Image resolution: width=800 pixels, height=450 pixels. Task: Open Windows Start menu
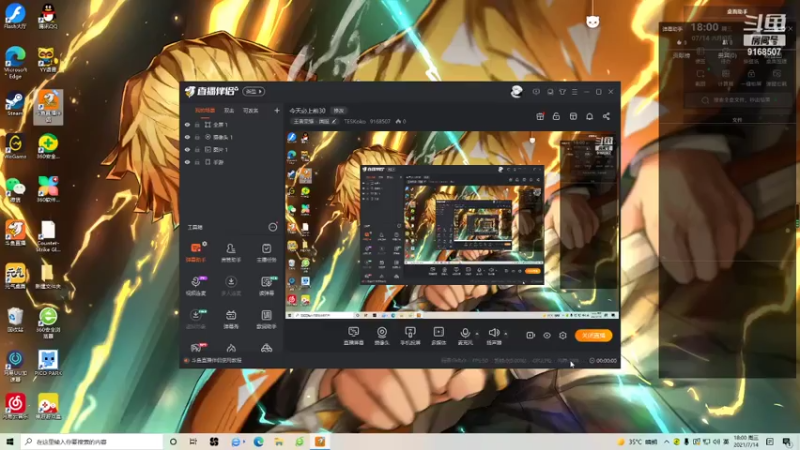point(10,441)
